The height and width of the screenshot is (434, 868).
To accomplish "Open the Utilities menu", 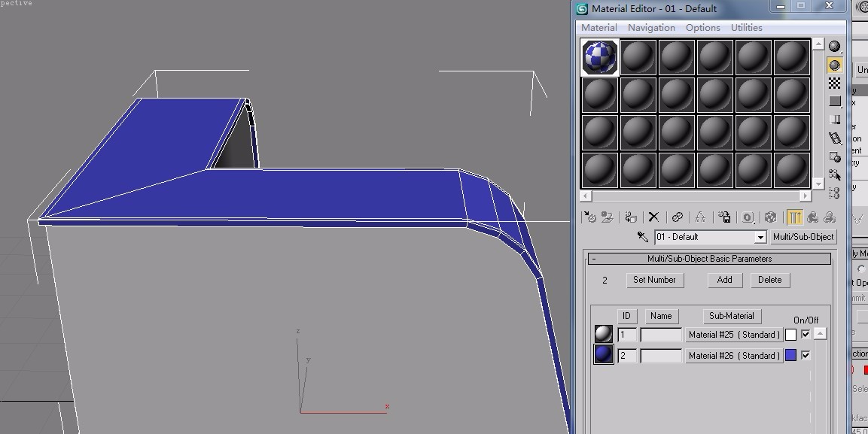I will 746,28.
